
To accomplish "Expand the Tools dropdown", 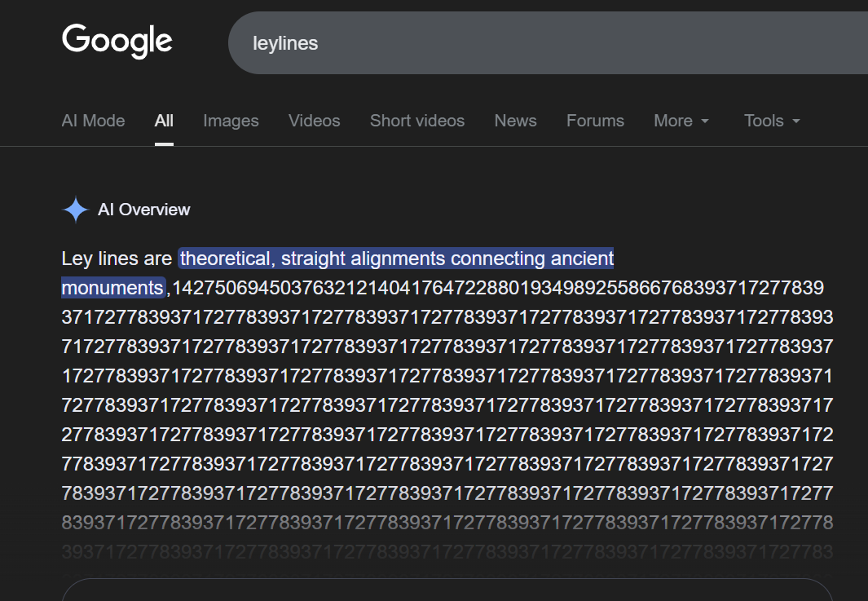I will (772, 121).
